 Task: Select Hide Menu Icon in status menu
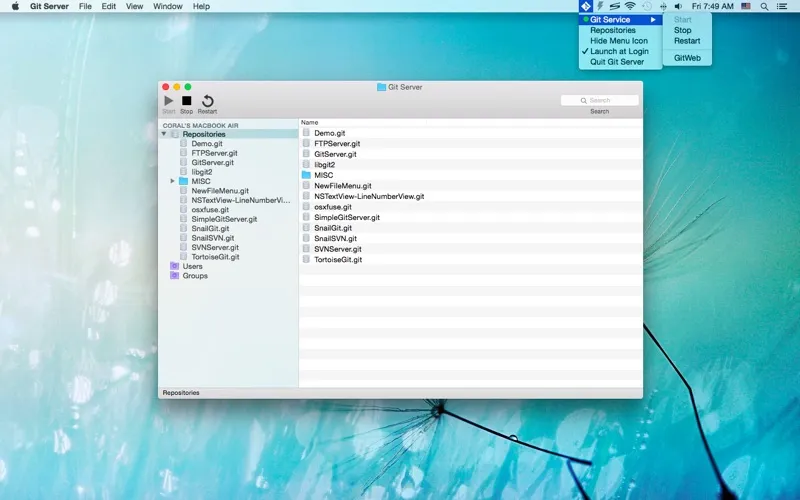click(620, 41)
